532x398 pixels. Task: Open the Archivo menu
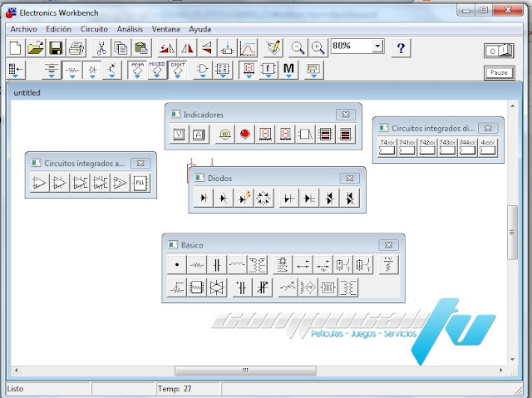click(23, 29)
